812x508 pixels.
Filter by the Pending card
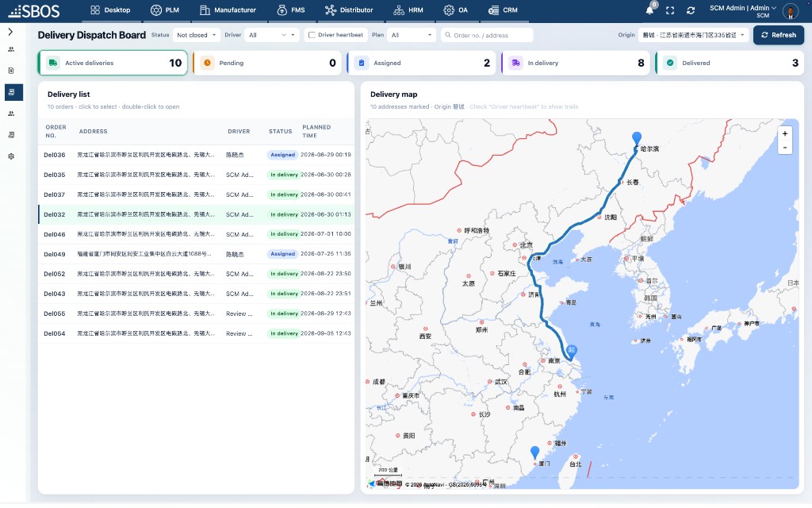tap(267, 63)
